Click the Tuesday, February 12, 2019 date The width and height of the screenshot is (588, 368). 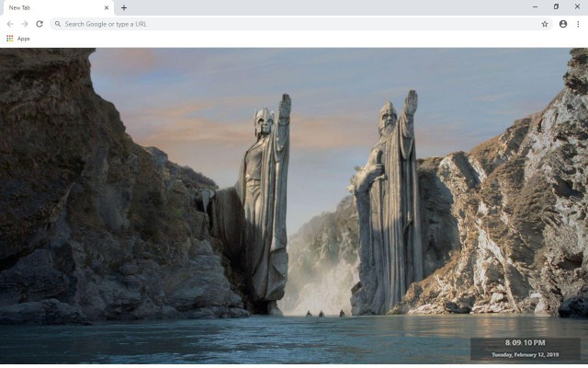coord(525,355)
